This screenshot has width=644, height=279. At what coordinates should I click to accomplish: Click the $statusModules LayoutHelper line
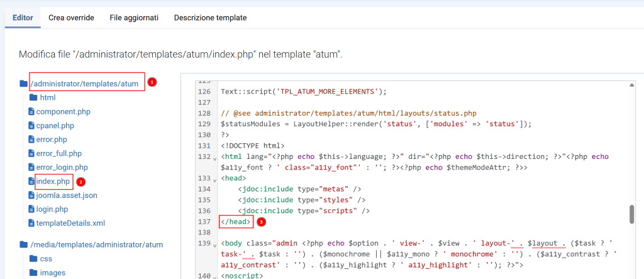coord(376,124)
